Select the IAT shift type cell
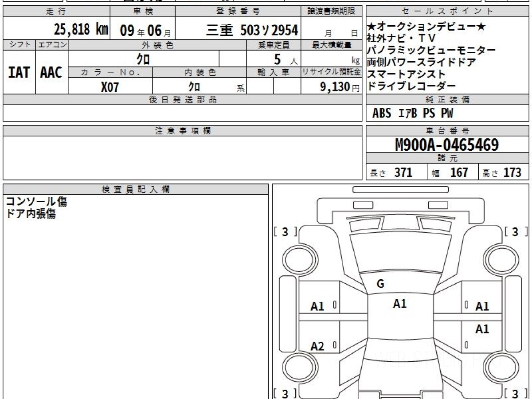 point(19,72)
